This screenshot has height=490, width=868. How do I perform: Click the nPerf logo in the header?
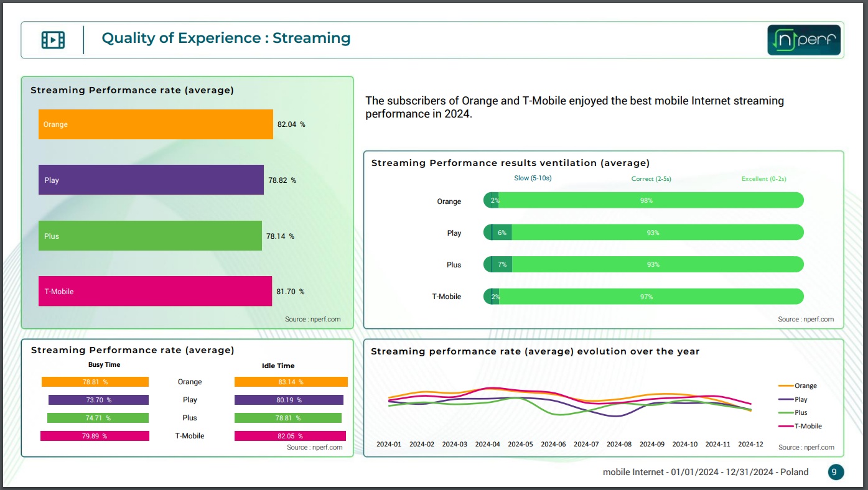[x=804, y=40]
